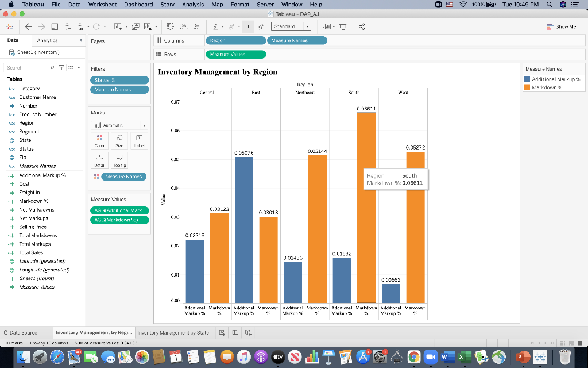Image resolution: width=588 pixels, height=368 pixels.
Task: Click the New Story icon near sheet tabs
Action: (x=247, y=332)
